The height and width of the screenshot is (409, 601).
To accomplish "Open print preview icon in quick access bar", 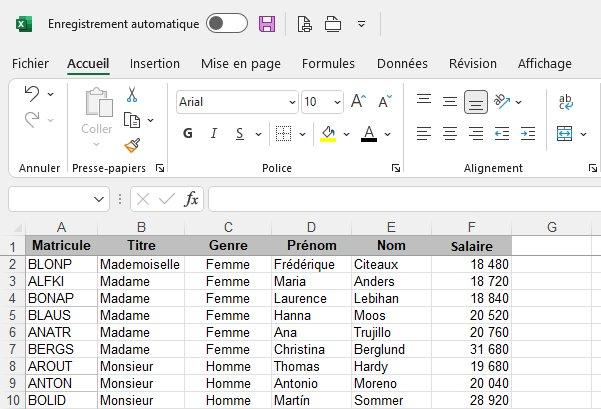I will (304, 24).
